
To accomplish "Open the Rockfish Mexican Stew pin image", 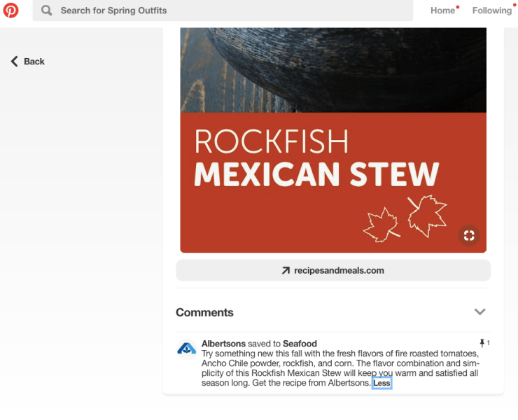I will [x=333, y=140].
